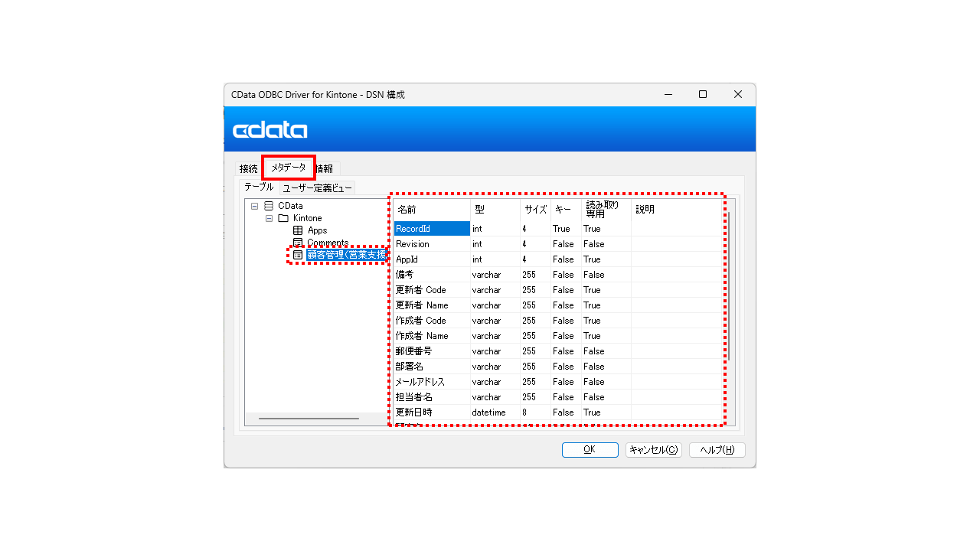The width and height of the screenshot is (980, 551).
Task: Click the tree horizontal scrollbar thumb
Action: 309,419
